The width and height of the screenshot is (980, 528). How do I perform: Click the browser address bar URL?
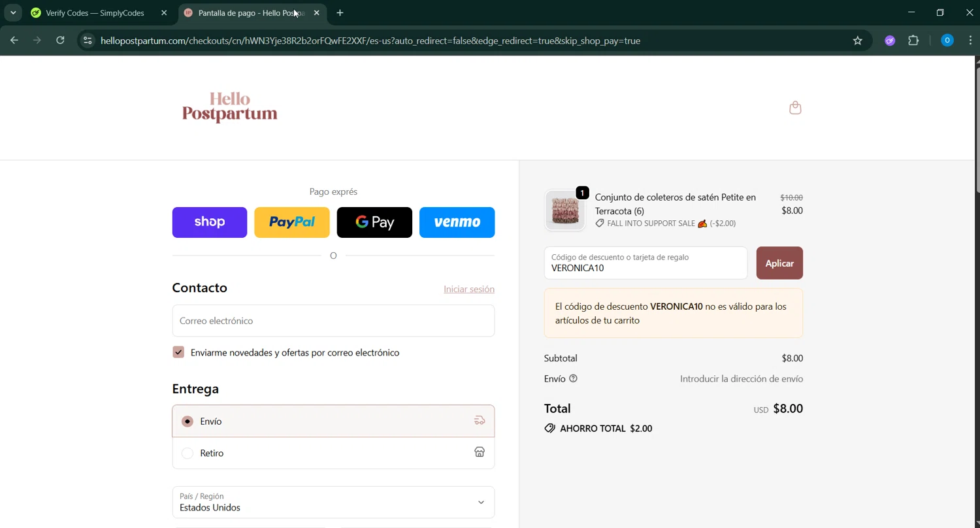[x=370, y=41]
